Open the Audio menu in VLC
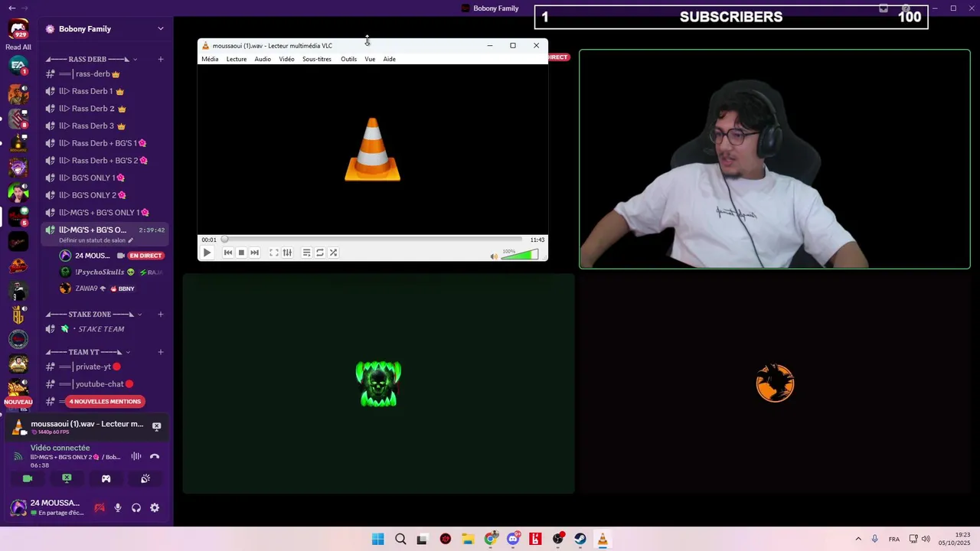 (x=263, y=59)
